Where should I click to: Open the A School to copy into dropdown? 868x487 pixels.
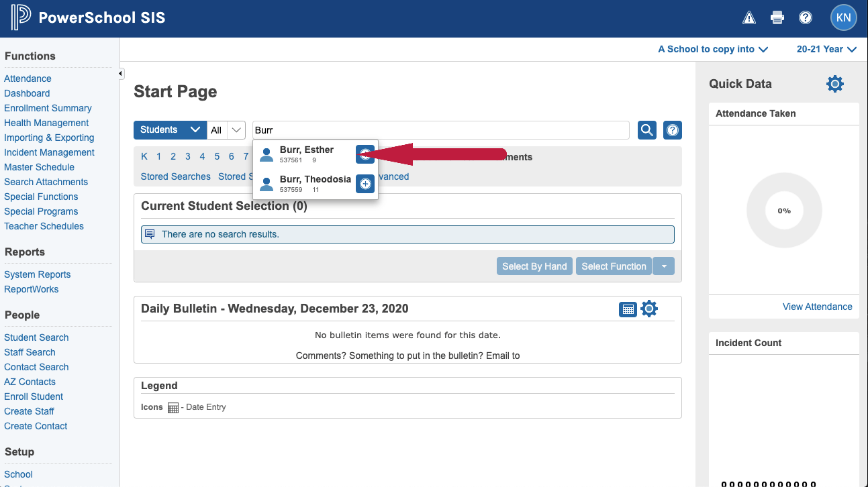point(713,49)
